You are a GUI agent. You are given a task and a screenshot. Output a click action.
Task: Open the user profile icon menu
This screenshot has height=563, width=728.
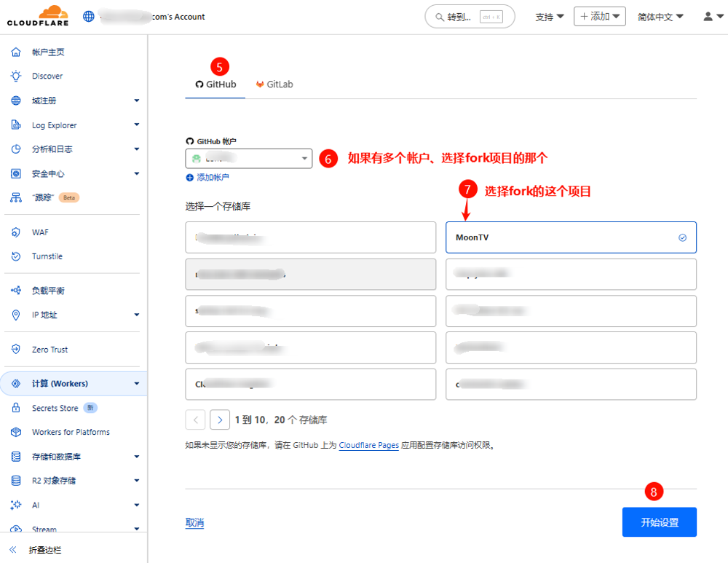pos(713,17)
